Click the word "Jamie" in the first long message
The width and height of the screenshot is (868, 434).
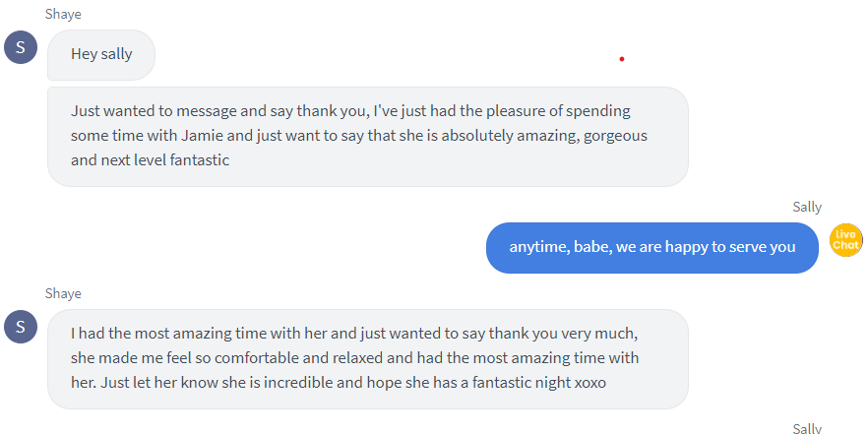click(203, 136)
